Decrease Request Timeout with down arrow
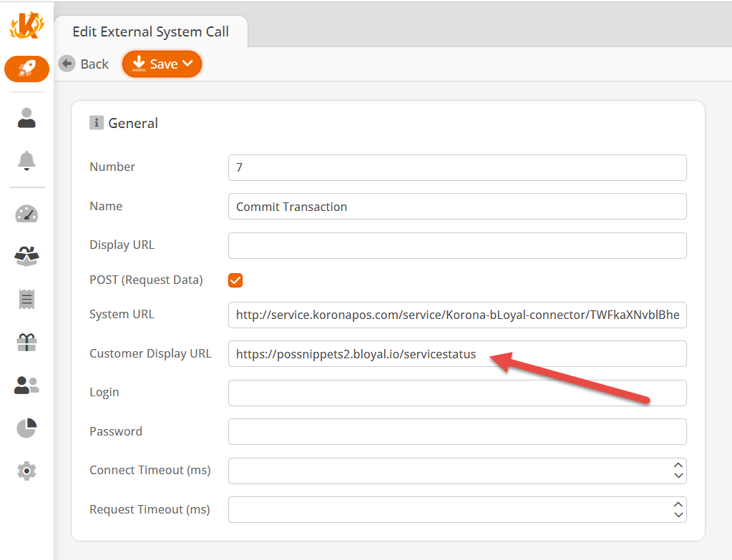The image size is (732, 560). (678, 515)
